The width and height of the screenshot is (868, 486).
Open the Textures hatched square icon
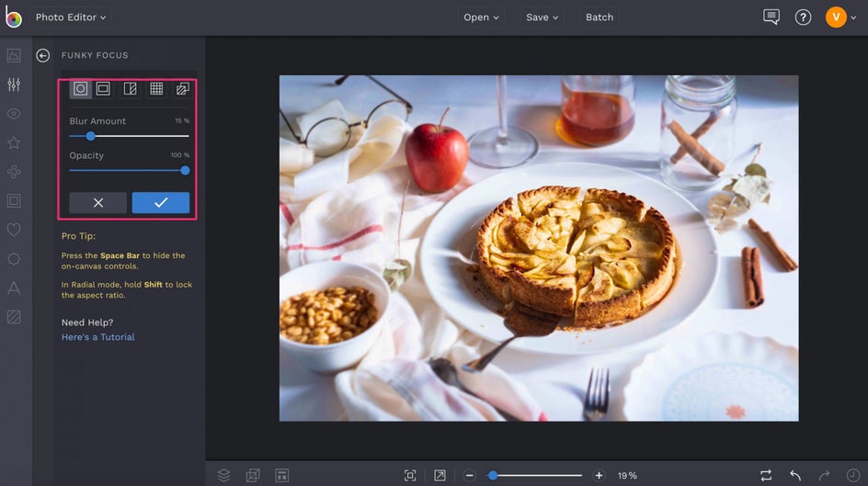(14, 316)
